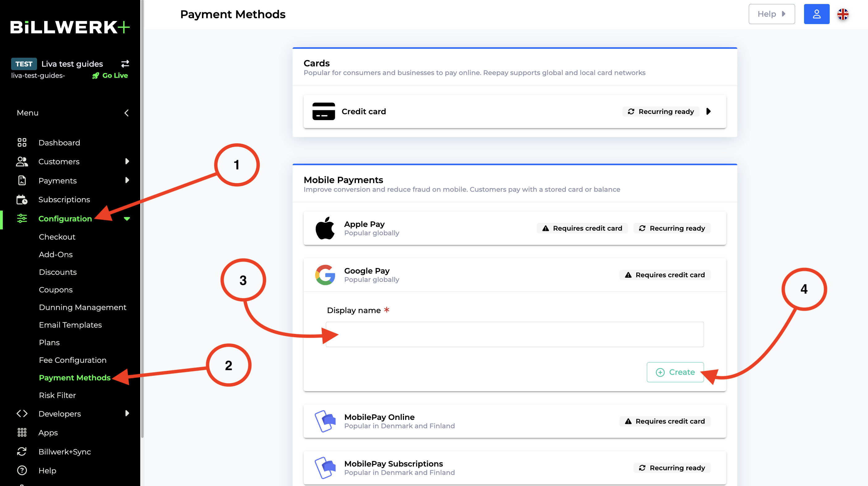Click the Go Live rocket link
Image resolution: width=868 pixels, height=486 pixels.
(110, 75)
